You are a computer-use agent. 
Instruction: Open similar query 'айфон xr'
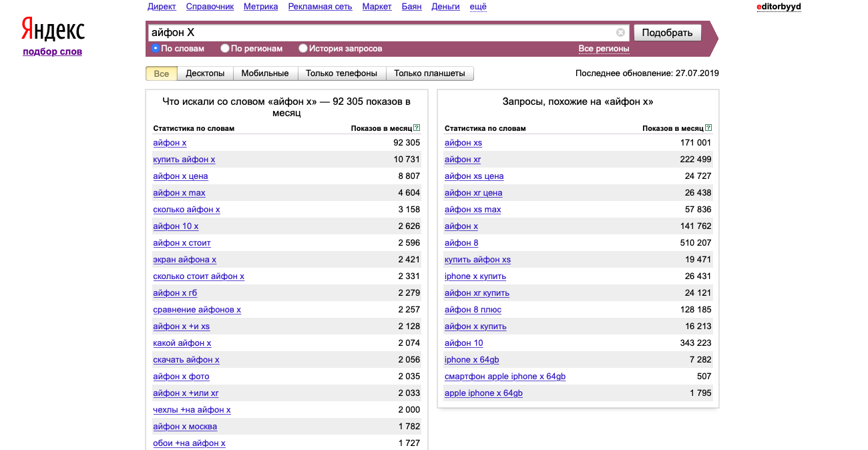click(463, 160)
